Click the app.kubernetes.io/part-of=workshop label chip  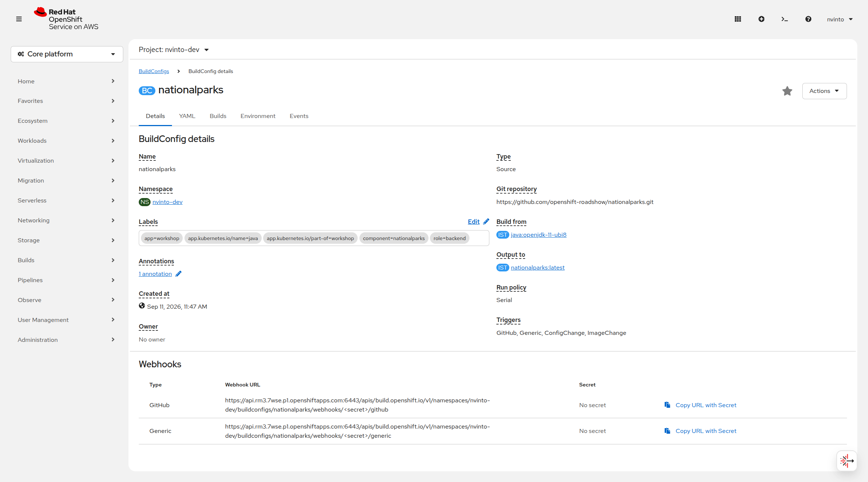tap(310, 238)
